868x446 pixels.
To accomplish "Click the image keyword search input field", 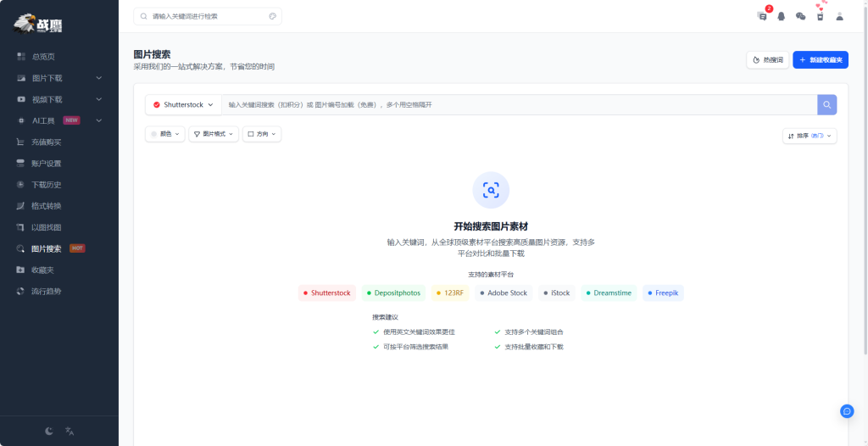I will (x=517, y=104).
